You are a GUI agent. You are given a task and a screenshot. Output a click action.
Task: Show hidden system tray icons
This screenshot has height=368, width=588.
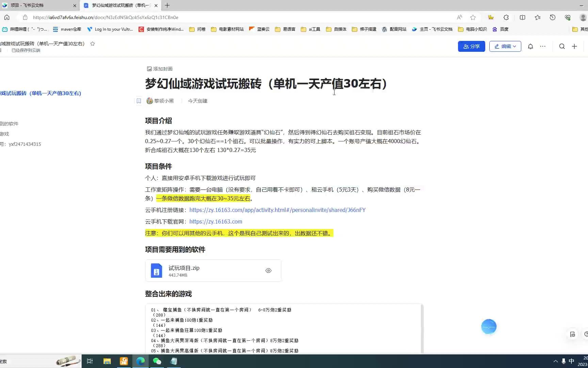coord(556,361)
